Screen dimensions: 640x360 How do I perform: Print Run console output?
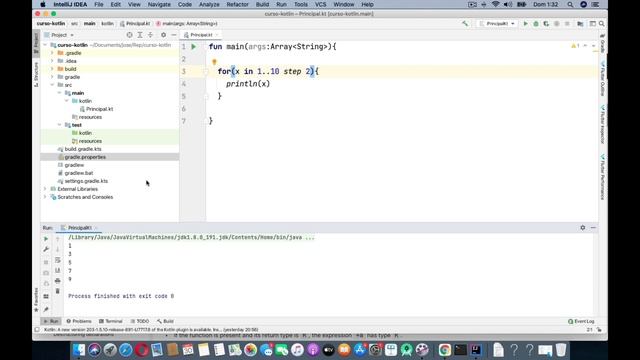58,281
